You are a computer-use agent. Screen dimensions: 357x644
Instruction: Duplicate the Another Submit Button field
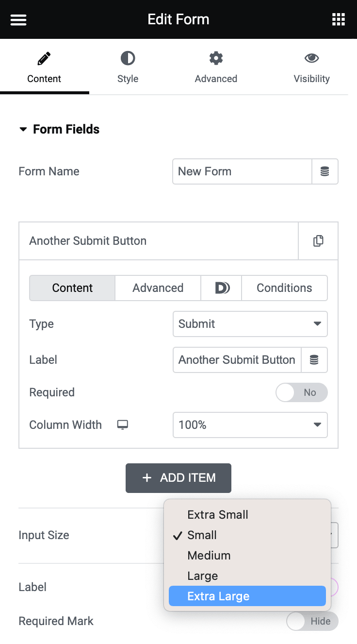point(318,240)
